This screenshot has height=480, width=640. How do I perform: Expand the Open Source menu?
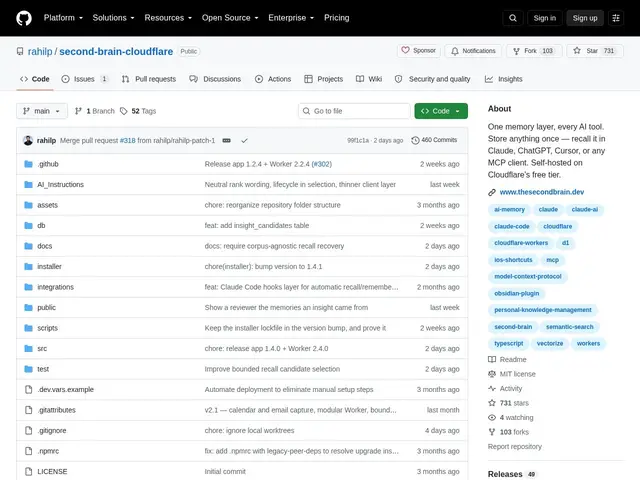[230, 18]
